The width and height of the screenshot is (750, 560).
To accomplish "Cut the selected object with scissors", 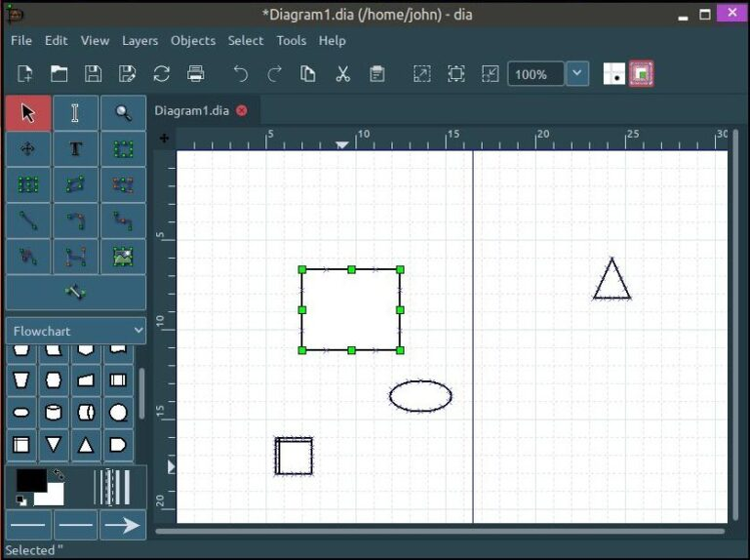I will coord(342,74).
